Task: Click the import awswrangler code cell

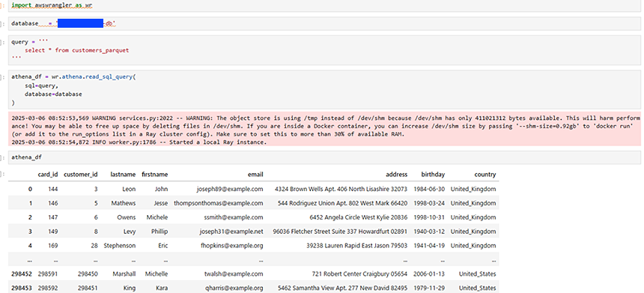Action: tap(324, 6)
